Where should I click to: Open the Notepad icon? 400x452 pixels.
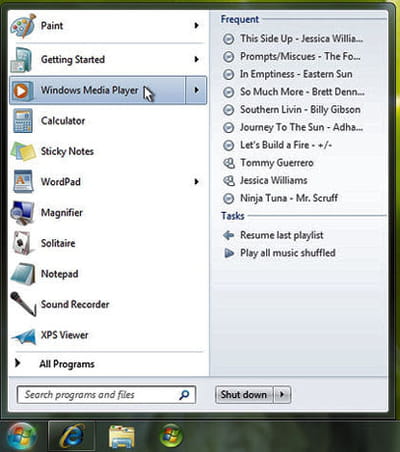point(23,274)
